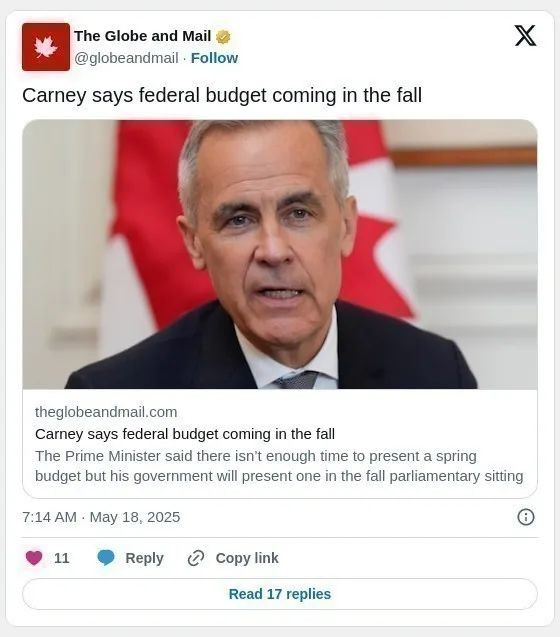Click the gold verified badge
Image resolution: width=560 pixels, height=637 pixels.
[x=223, y=37]
